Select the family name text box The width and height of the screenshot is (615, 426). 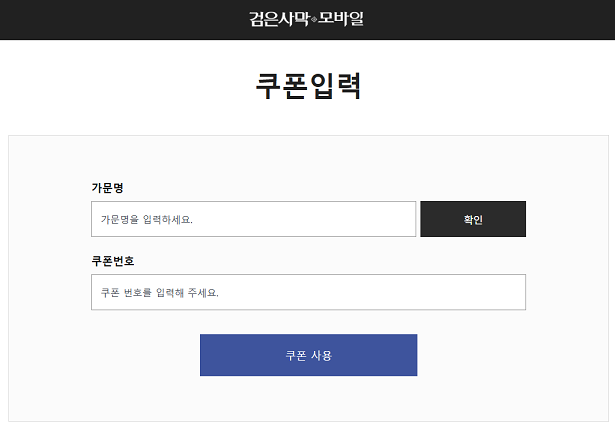253,219
